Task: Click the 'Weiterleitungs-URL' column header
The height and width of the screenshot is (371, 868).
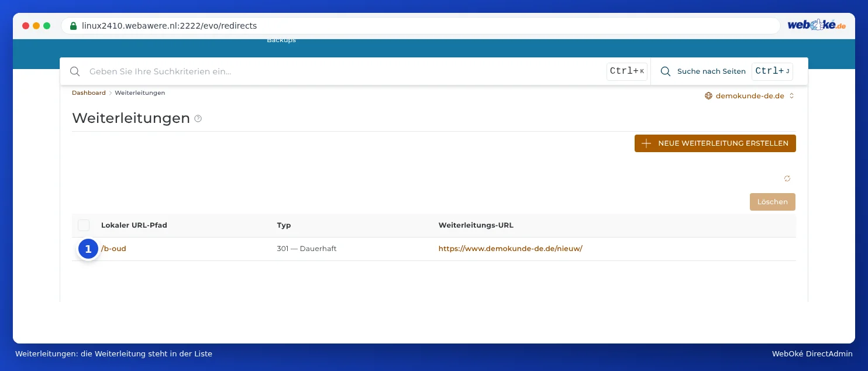Action: click(x=476, y=225)
